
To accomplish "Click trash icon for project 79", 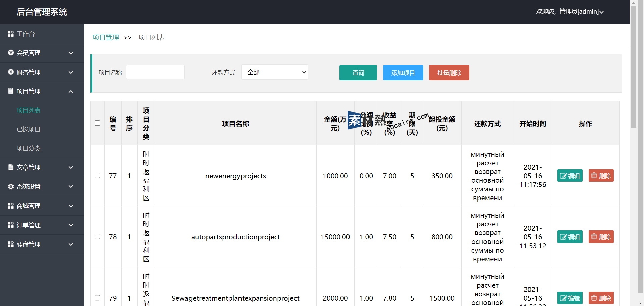I will click(x=594, y=298).
